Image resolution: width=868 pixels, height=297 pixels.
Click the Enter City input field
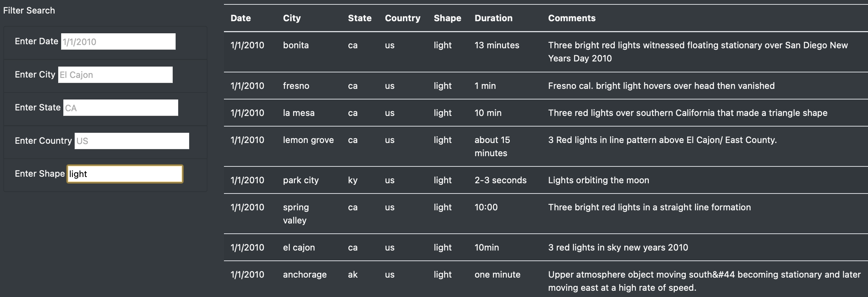115,75
